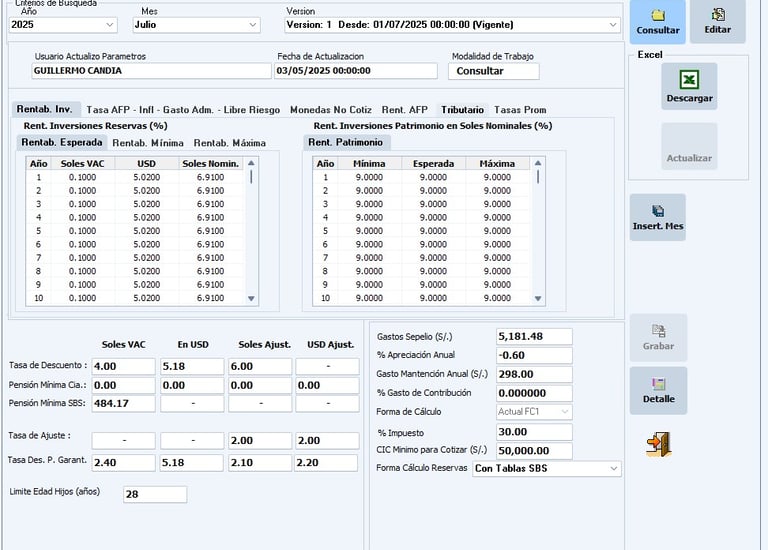The image size is (768, 550).
Task: Select year 5 row in reservas table
Action: 135,231
